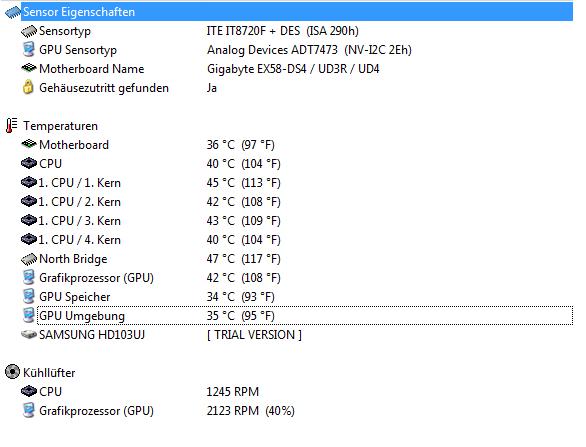The image size is (586, 447).
Task: Click the Sensortyp chip icon
Action: coord(29,31)
